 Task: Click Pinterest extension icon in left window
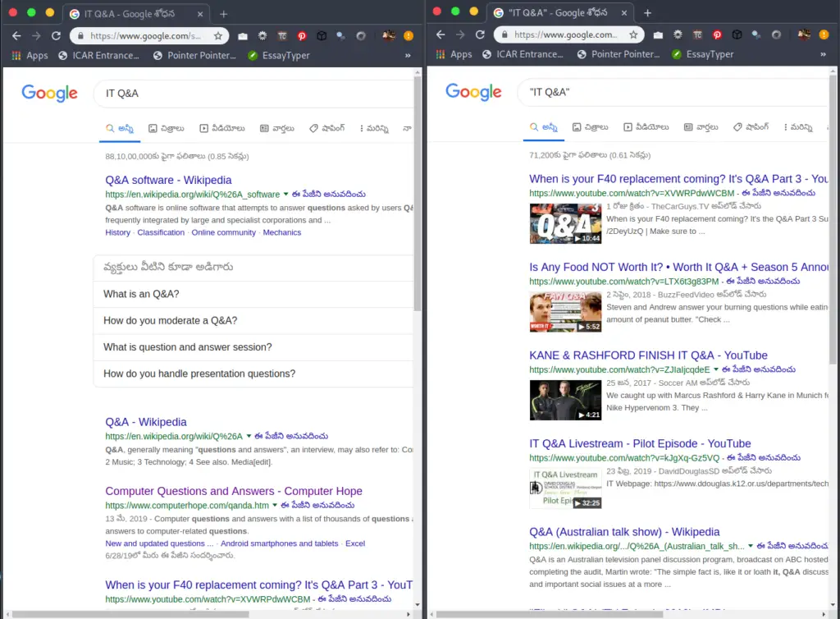point(302,36)
